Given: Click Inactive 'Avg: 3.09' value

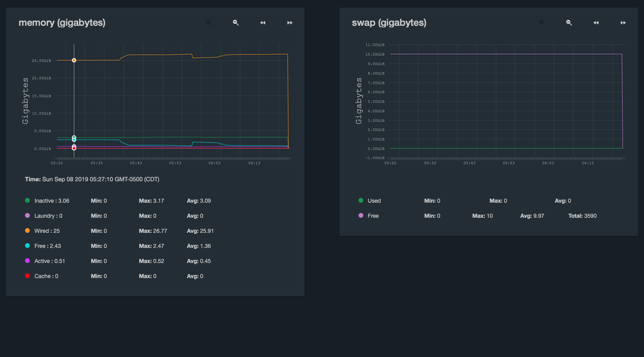Looking at the screenshot, I should tap(199, 201).
